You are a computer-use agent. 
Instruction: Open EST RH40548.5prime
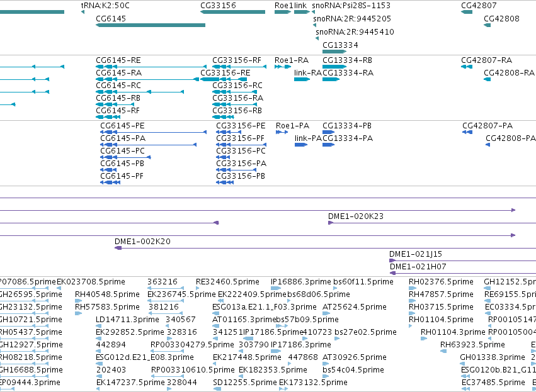coord(78,301)
